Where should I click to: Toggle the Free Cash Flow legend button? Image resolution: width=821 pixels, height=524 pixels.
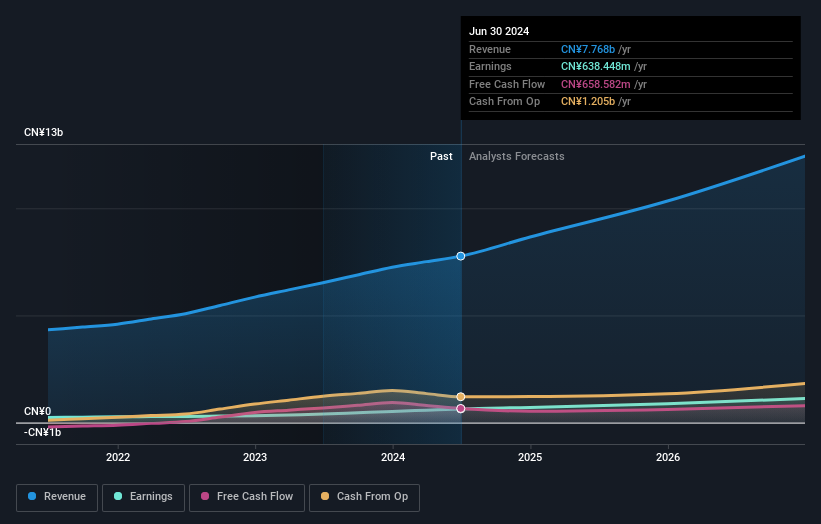(247, 497)
